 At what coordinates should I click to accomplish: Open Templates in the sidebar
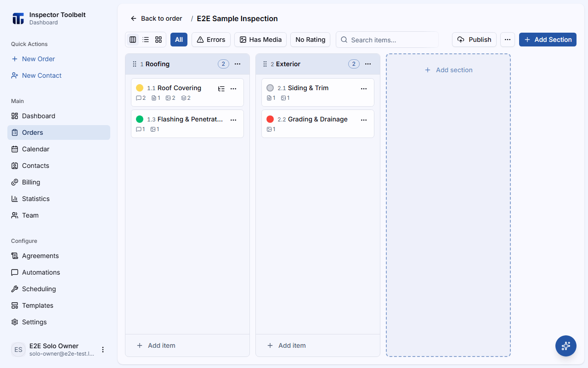pos(59,305)
